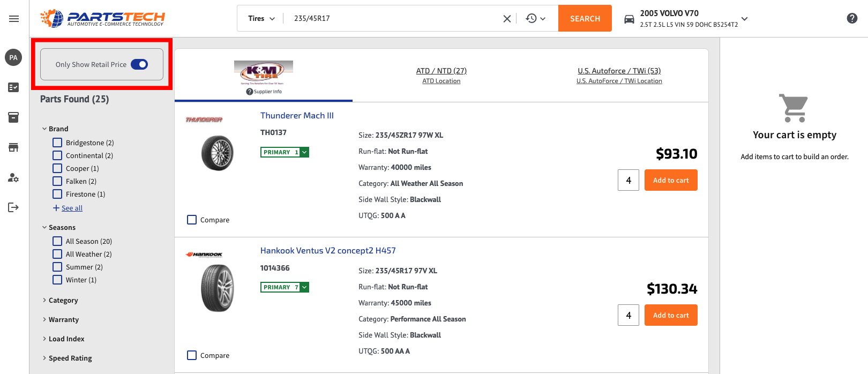This screenshot has height=374, width=868.
Task: Check the Bridgestone brand filter
Action: [x=57, y=143]
